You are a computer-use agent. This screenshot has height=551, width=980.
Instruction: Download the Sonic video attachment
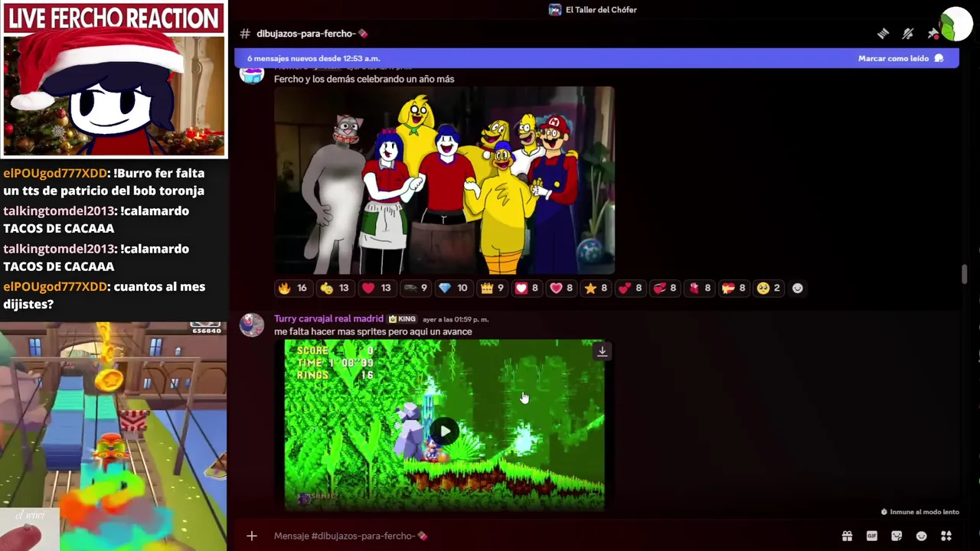pyautogui.click(x=603, y=351)
